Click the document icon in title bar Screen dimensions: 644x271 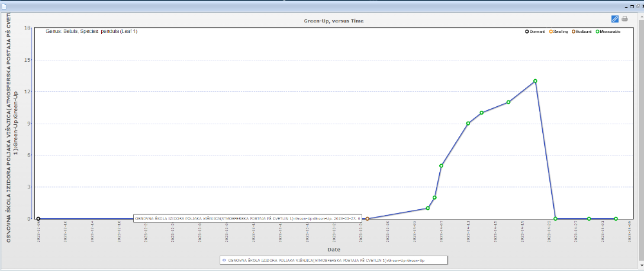[x=4, y=4]
